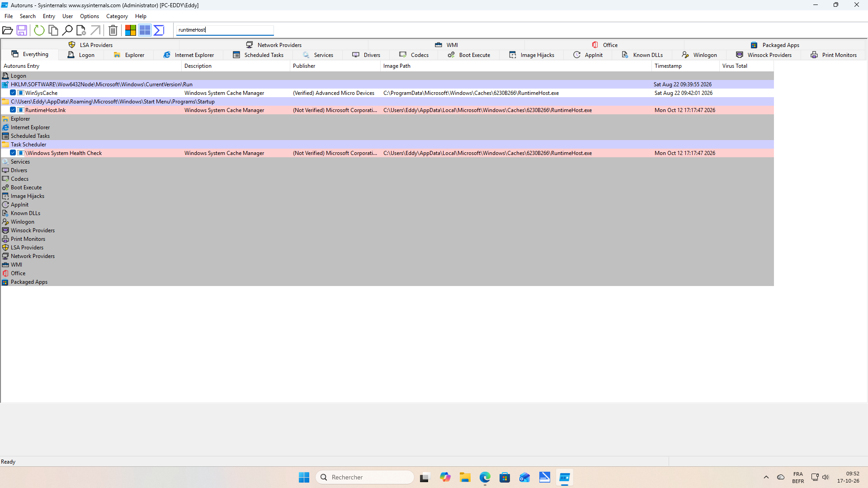Sort by the Timestamp column header
868x488 pixels.
point(685,66)
